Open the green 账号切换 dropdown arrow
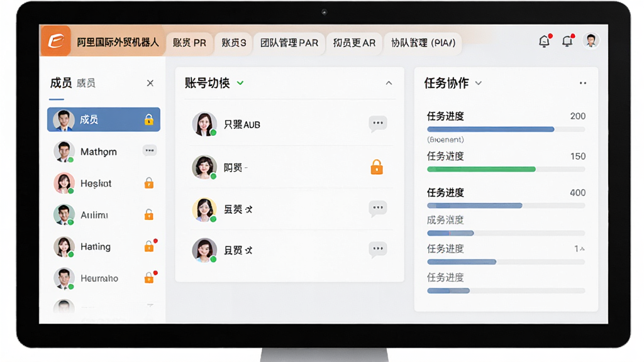This screenshot has height=362, width=644. pos(240,84)
